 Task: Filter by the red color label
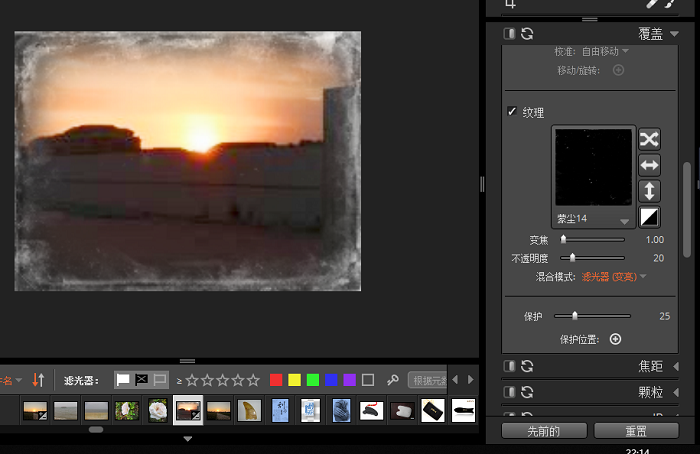point(276,380)
